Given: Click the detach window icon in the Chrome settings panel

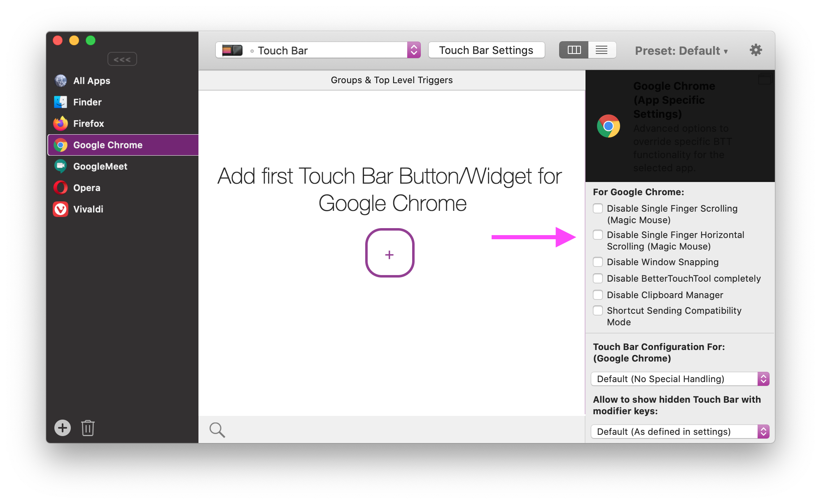Looking at the screenshot, I should (x=765, y=79).
